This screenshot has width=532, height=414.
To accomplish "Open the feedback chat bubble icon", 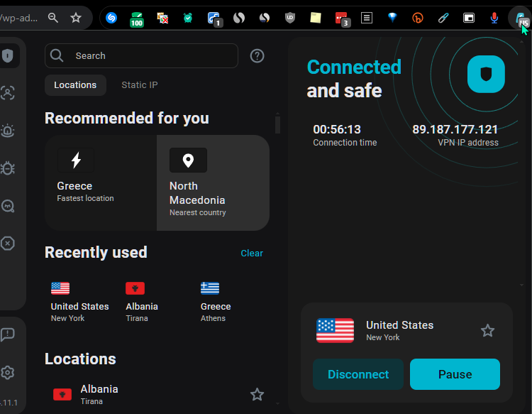I will tap(8, 334).
